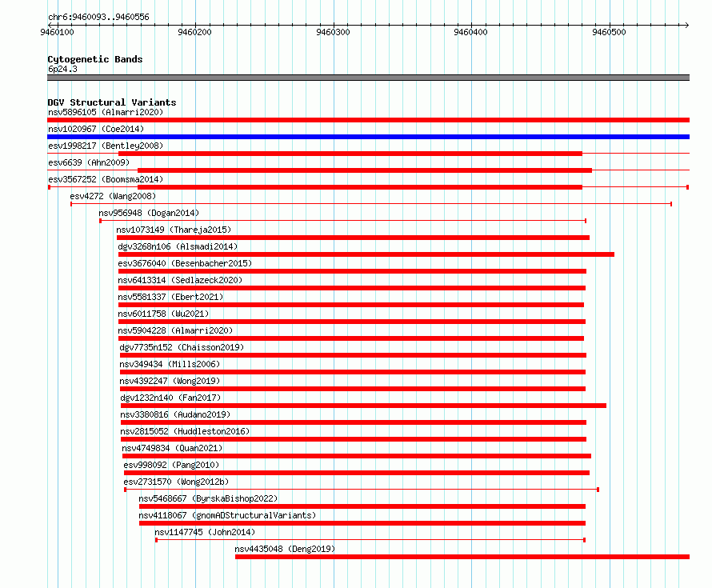Select the DGV Structural Variants track title
Screen dimensions: 712x588
coord(112,102)
